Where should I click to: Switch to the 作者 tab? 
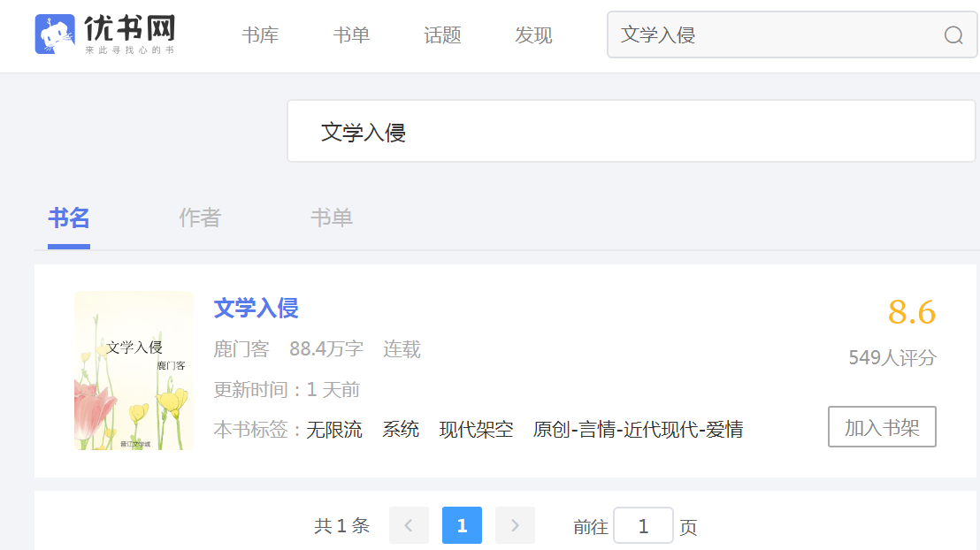[x=200, y=218]
